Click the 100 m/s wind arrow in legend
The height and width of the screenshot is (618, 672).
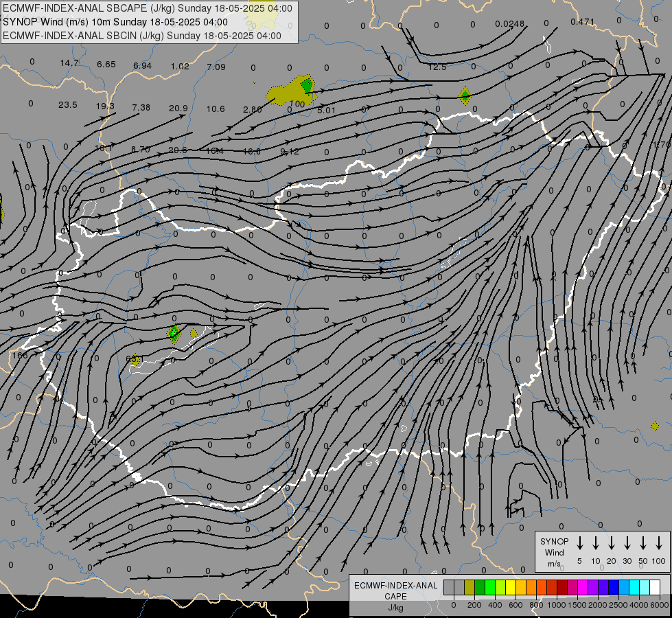[x=659, y=542]
